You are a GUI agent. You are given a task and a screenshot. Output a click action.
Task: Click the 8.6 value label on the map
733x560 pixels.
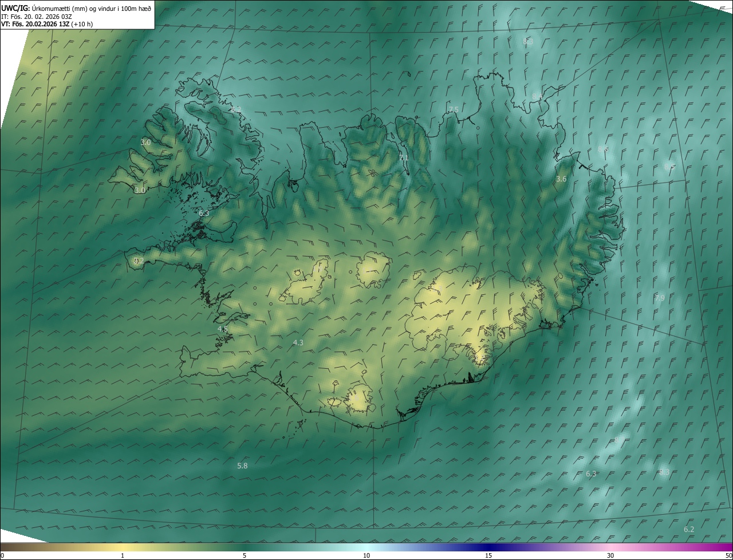[603, 149]
